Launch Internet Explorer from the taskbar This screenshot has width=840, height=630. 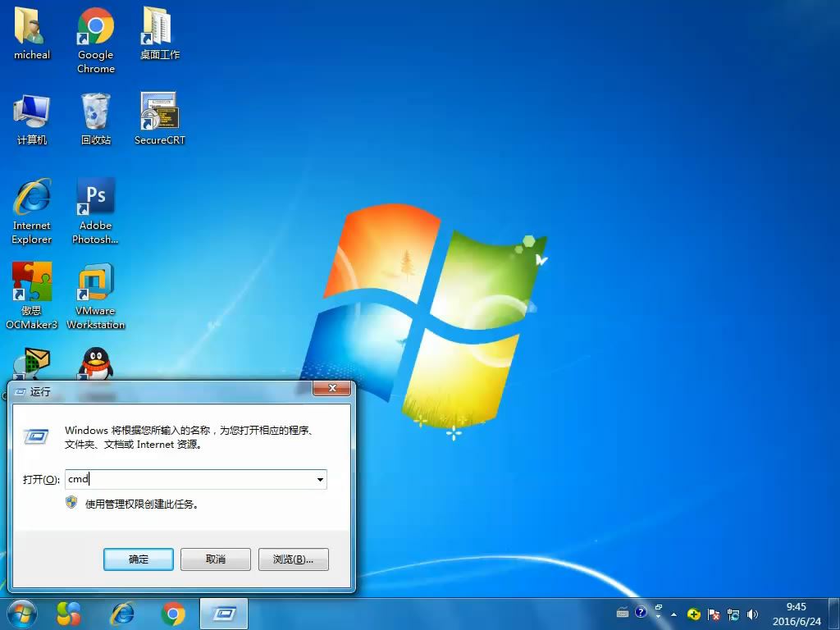click(122, 614)
